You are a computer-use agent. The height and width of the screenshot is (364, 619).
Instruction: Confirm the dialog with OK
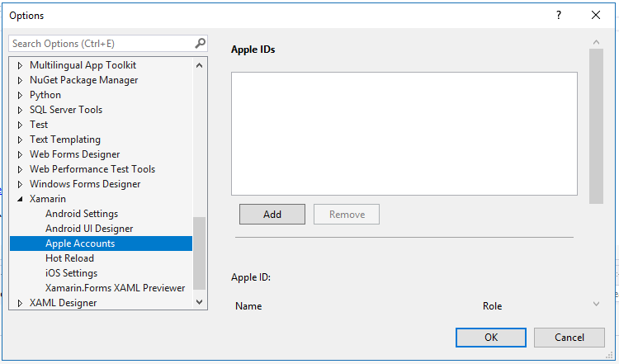(x=491, y=338)
